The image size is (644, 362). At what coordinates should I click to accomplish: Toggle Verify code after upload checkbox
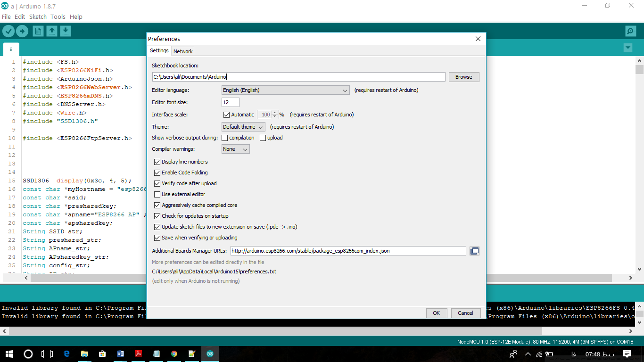pos(157,183)
